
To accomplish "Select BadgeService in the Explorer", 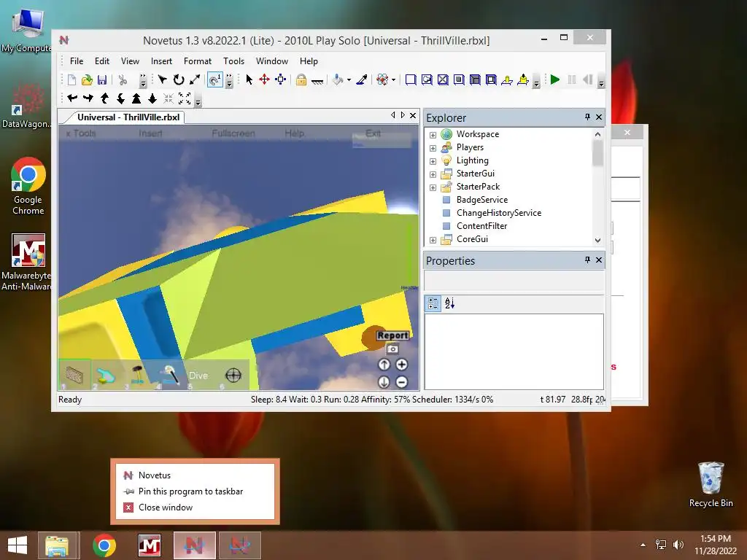I will 481,200.
